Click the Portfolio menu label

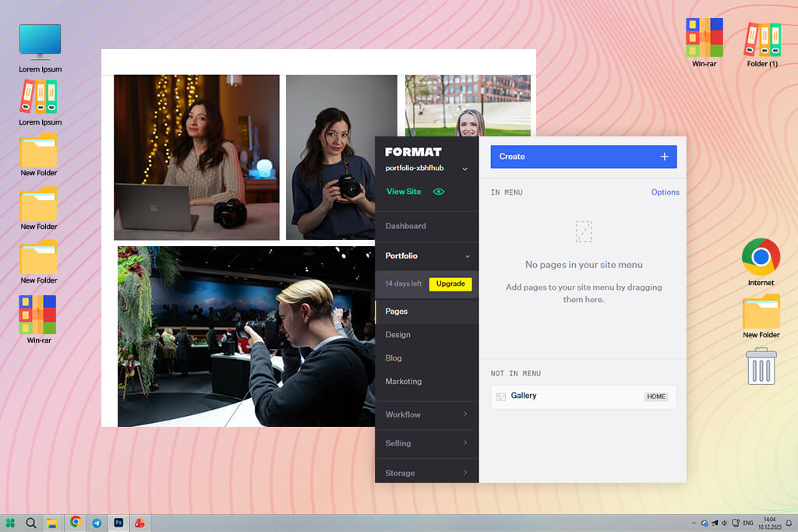coord(401,255)
